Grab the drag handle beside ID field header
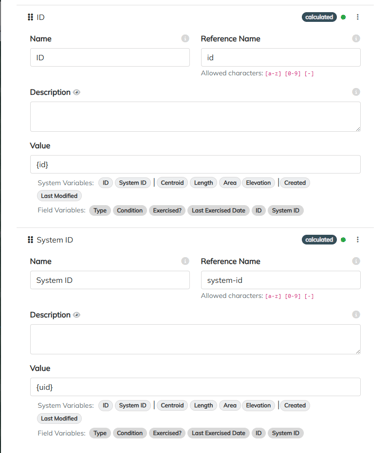The image size is (388, 453). [x=30, y=17]
